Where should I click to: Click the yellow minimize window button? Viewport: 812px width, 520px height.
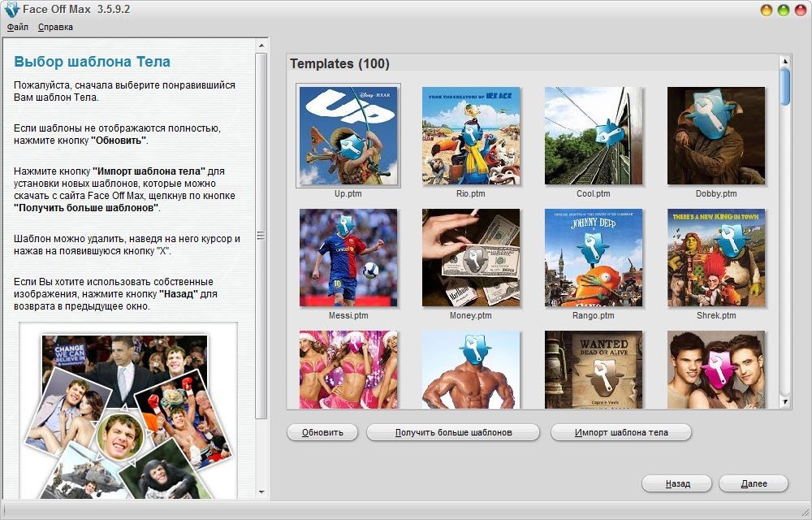(x=767, y=10)
